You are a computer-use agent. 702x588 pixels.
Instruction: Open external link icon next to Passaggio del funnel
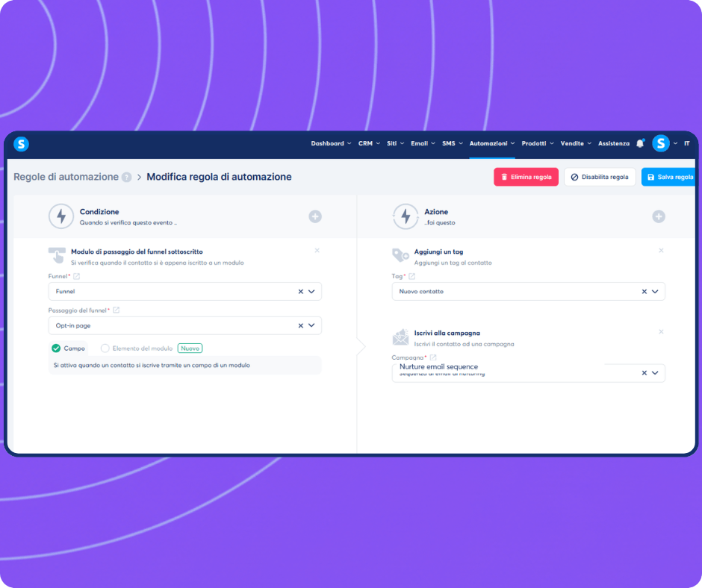click(116, 310)
